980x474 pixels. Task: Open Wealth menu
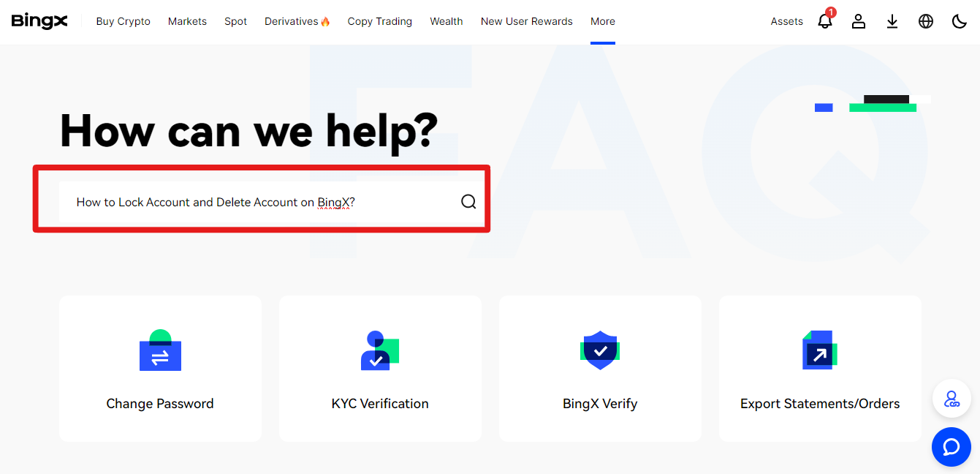coord(447,21)
